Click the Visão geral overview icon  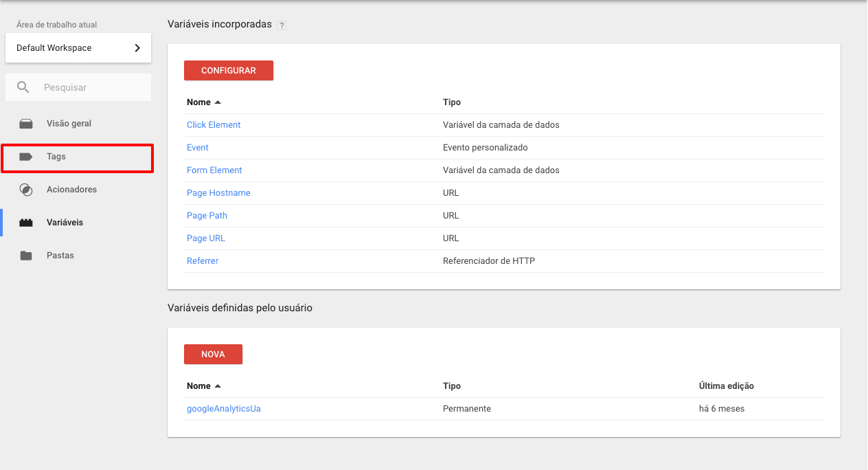pos(25,123)
